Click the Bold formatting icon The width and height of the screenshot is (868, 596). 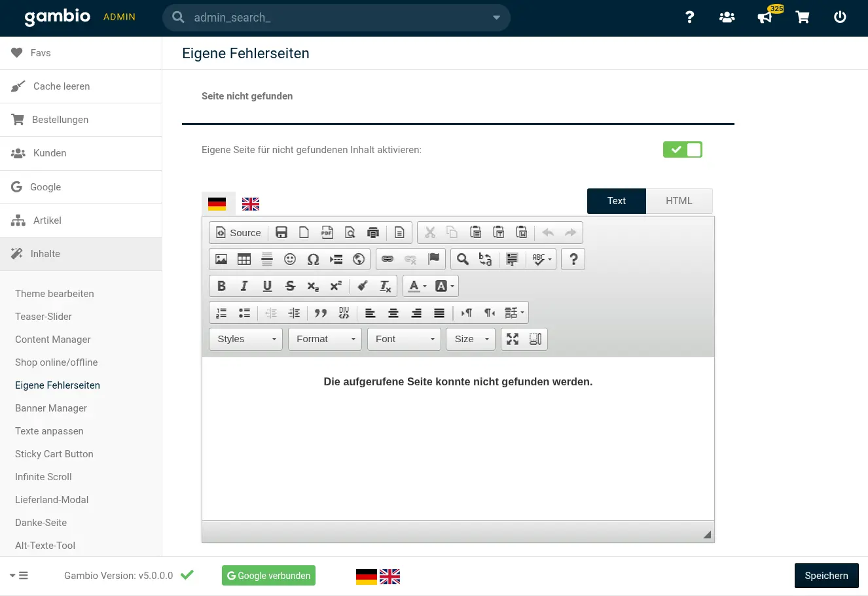[x=221, y=286]
